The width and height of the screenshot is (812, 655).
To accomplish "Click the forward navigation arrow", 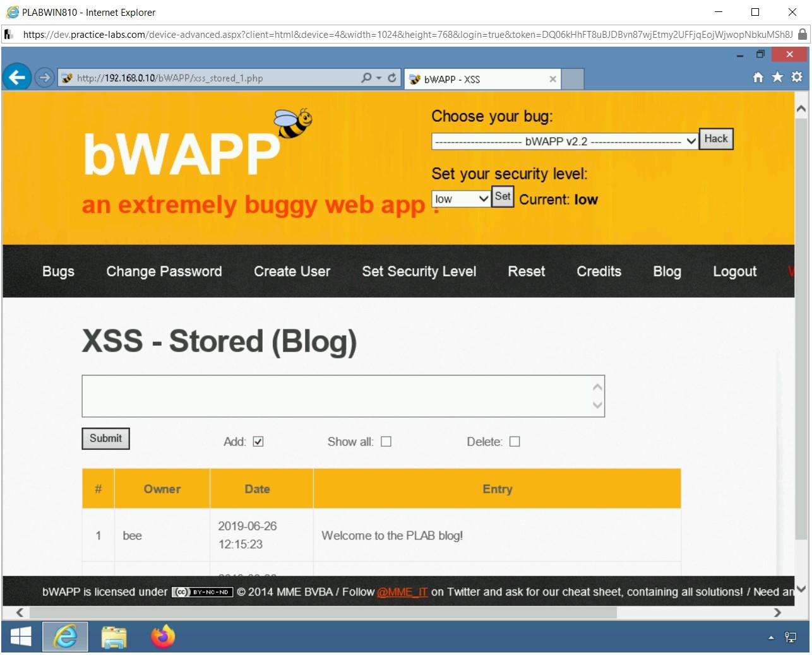I will pyautogui.click(x=44, y=78).
